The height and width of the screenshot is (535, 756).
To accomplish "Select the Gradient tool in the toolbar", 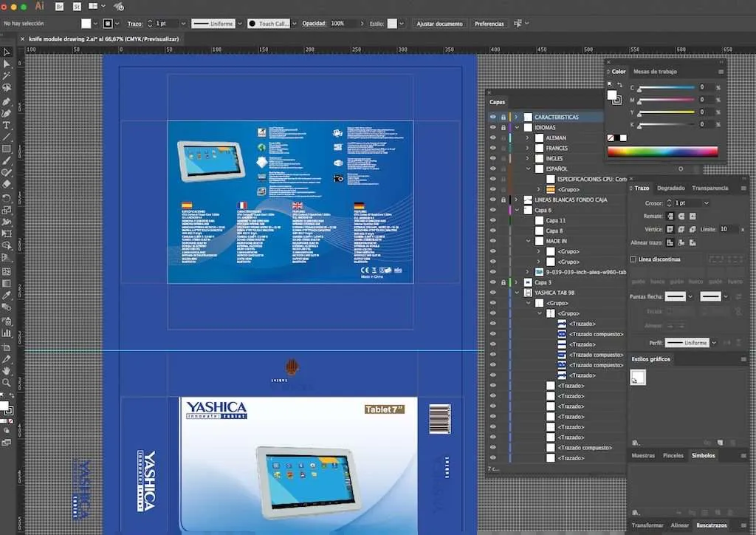I will 7,284.
